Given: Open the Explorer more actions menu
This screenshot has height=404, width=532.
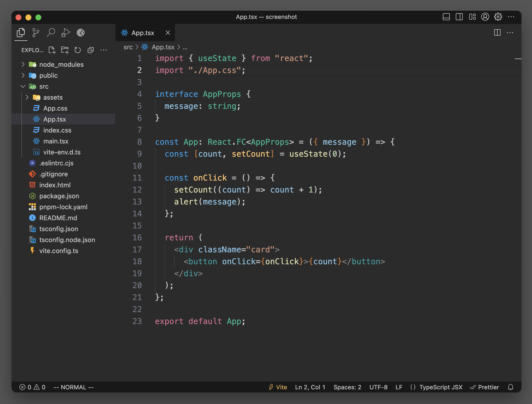Looking at the screenshot, I should click(x=104, y=50).
